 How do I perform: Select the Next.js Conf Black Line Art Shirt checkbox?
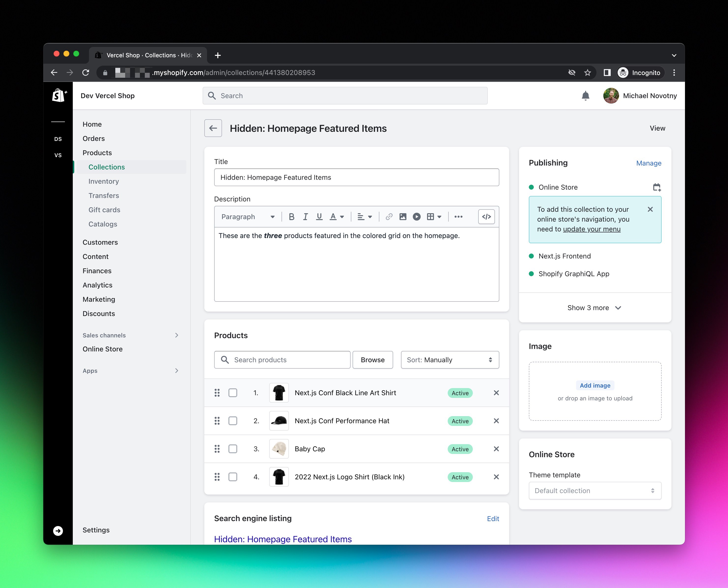[233, 393]
